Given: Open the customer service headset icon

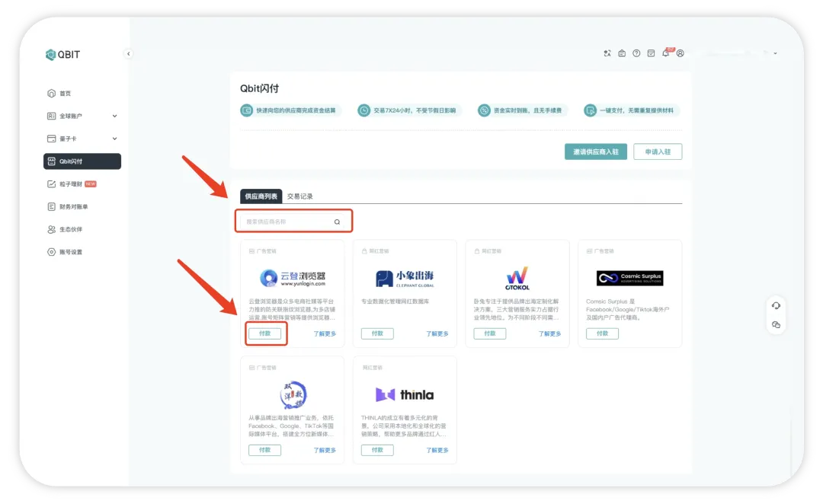Looking at the screenshot, I should pyautogui.click(x=776, y=306).
